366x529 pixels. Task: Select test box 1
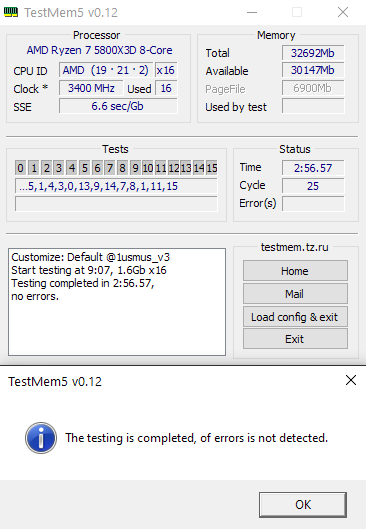(x=34, y=168)
